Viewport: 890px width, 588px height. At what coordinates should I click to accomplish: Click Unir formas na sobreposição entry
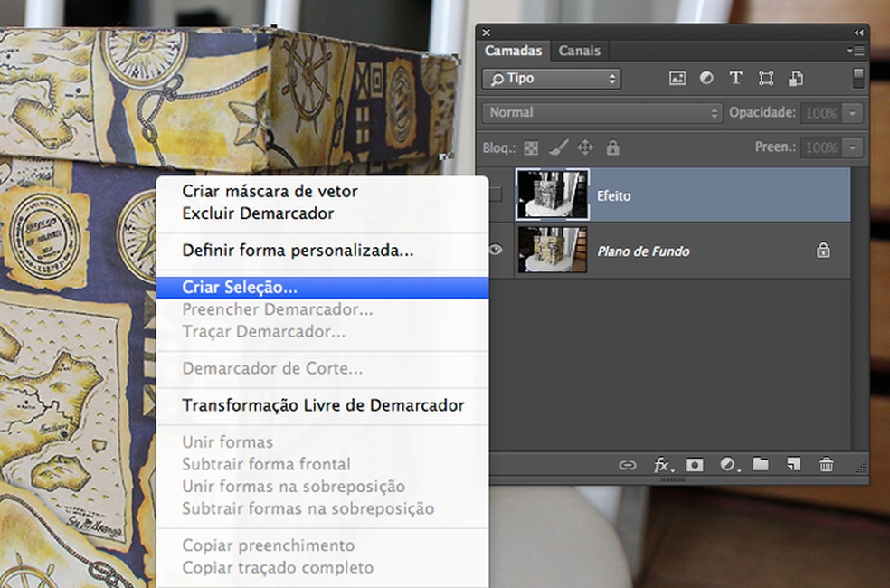coord(322,487)
